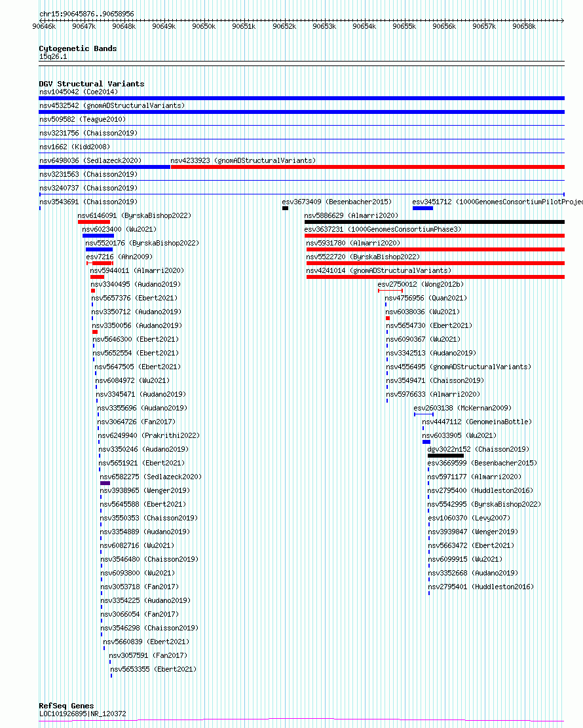Open LOC101926895|NR_120372 RefSeq gene
This screenshot has height=728, width=583.
pyautogui.click(x=83, y=714)
